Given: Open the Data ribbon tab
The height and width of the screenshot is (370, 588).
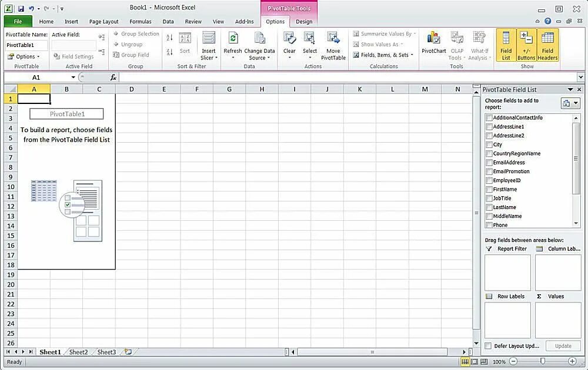Looking at the screenshot, I should tap(168, 22).
